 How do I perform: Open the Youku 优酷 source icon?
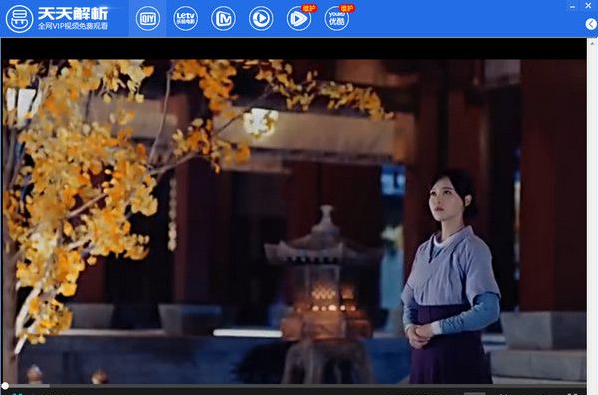pos(337,18)
